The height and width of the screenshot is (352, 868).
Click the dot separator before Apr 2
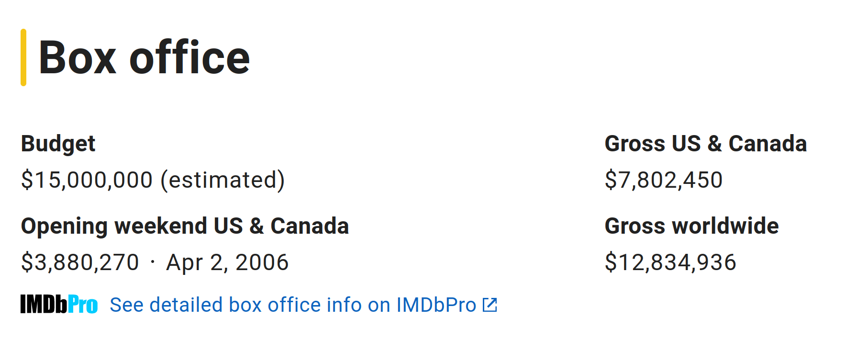click(153, 262)
